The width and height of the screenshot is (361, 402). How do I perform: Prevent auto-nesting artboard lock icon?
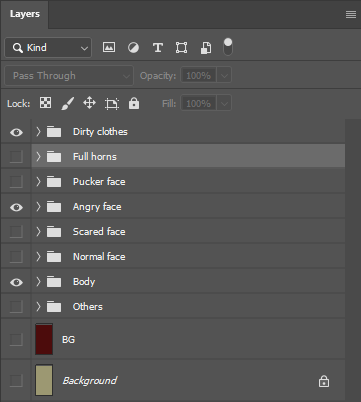click(x=112, y=104)
